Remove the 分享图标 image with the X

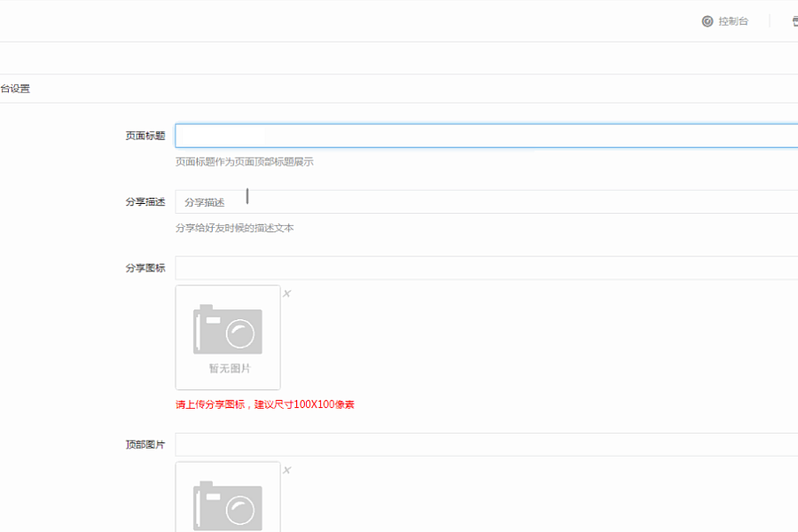click(287, 293)
